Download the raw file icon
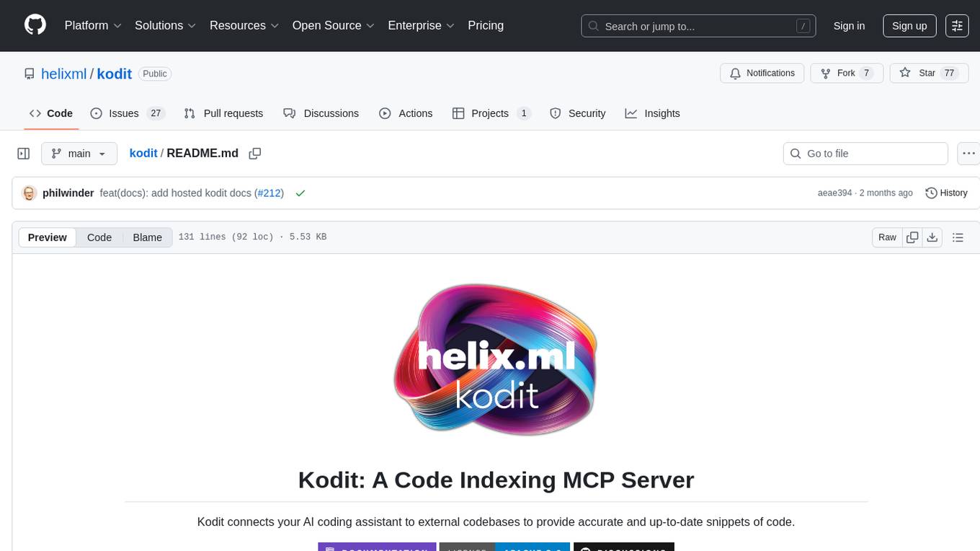 click(932, 237)
